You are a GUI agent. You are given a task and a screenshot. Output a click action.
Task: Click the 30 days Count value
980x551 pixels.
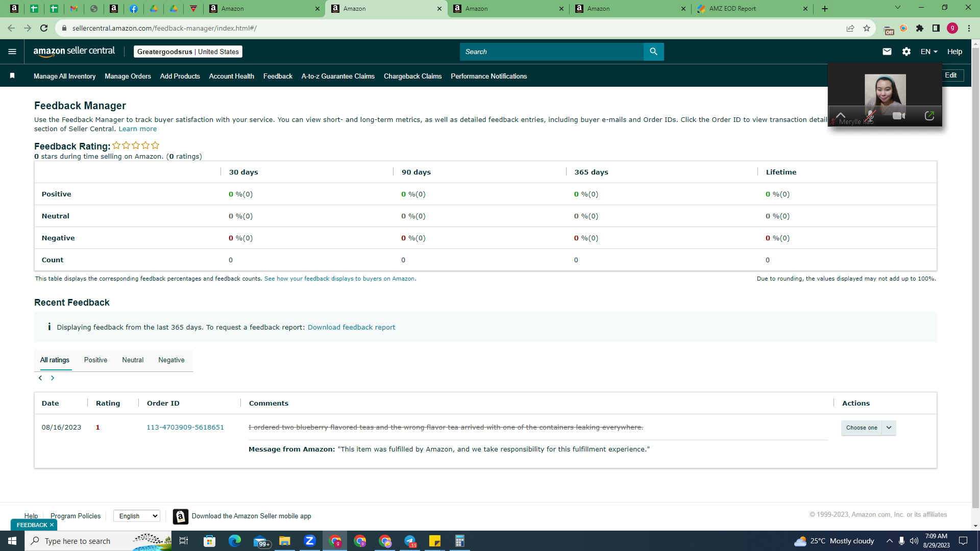231,260
